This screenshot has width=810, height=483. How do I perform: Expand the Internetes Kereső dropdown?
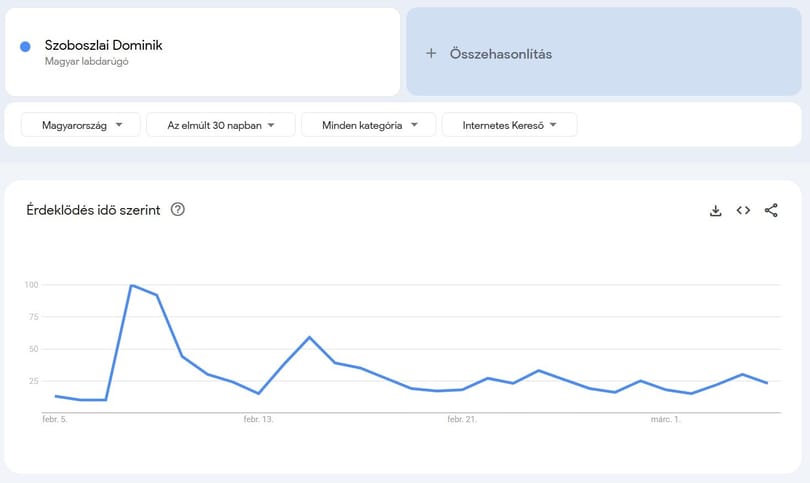(x=509, y=125)
